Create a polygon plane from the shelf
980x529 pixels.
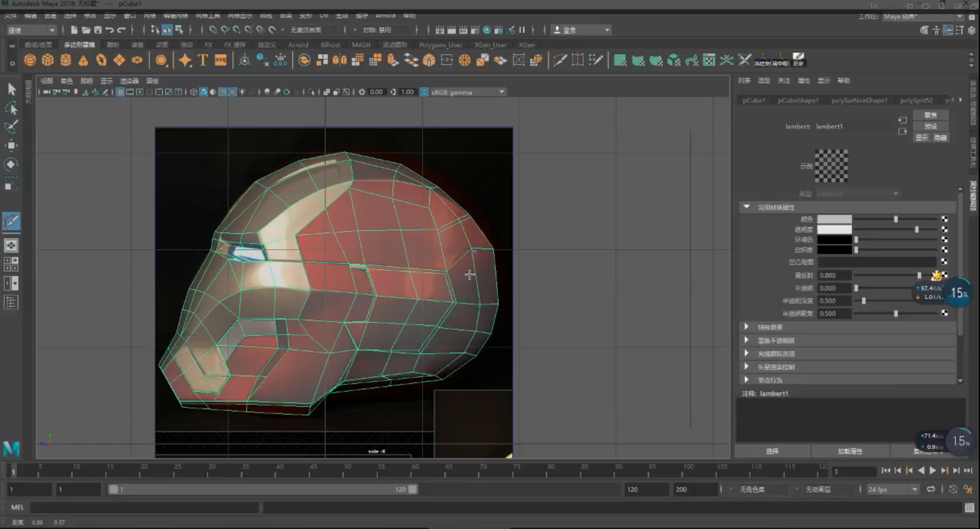click(119, 60)
